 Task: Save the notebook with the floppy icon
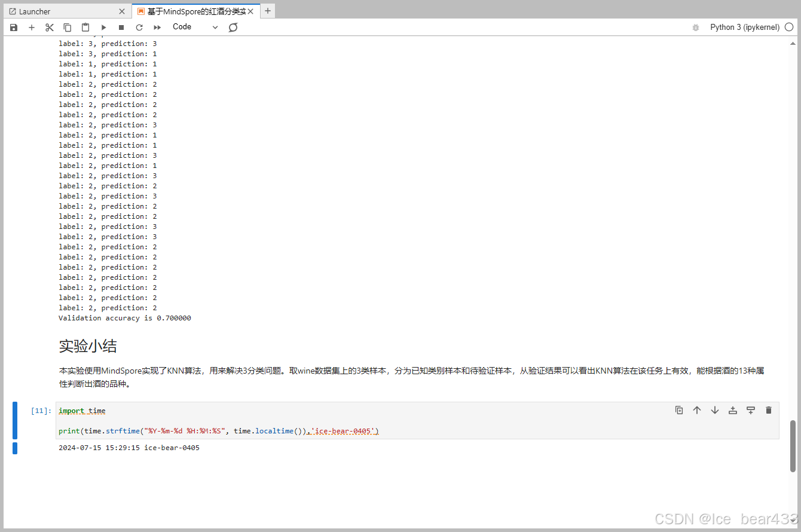[x=14, y=27]
